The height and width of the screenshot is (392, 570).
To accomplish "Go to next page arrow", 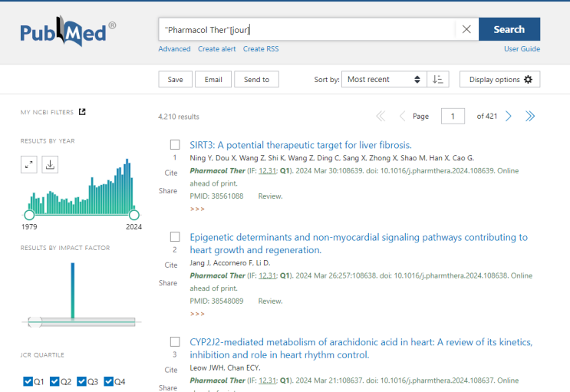I will 509,117.
